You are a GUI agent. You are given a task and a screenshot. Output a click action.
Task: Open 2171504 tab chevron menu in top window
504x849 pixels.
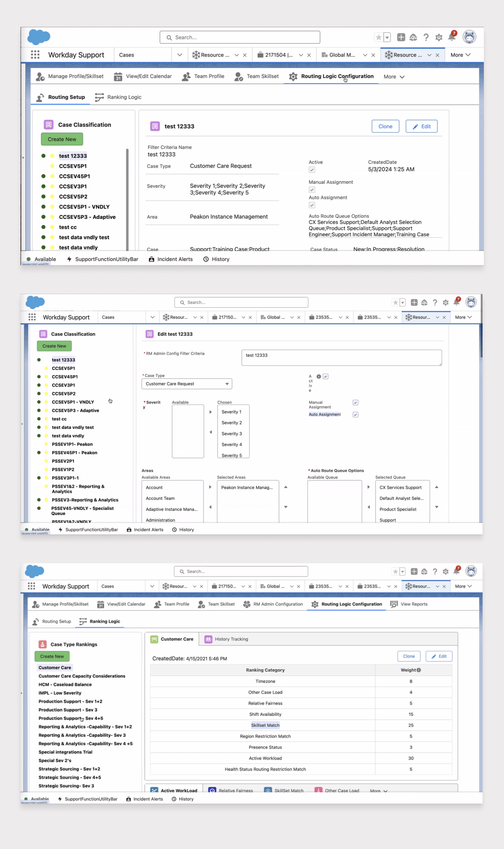[301, 55]
